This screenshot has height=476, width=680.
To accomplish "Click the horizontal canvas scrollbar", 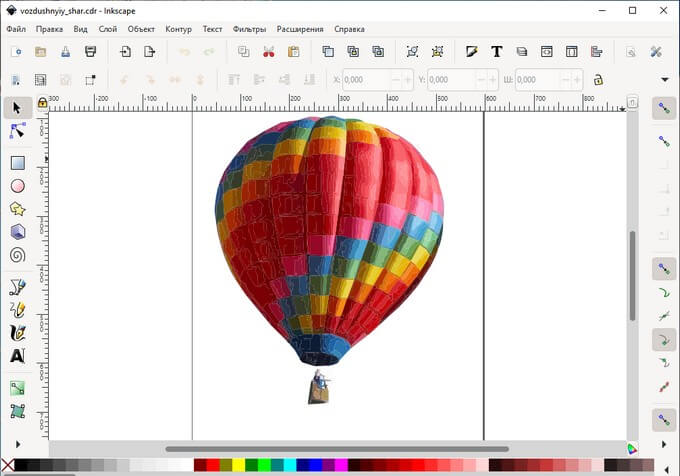I will [x=337, y=449].
